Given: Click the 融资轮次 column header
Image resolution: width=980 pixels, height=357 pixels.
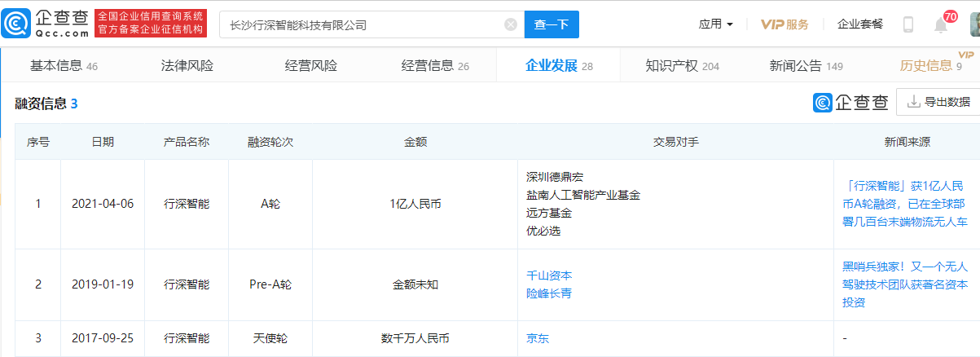Looking at the screenshot, I should click(270, 142).
